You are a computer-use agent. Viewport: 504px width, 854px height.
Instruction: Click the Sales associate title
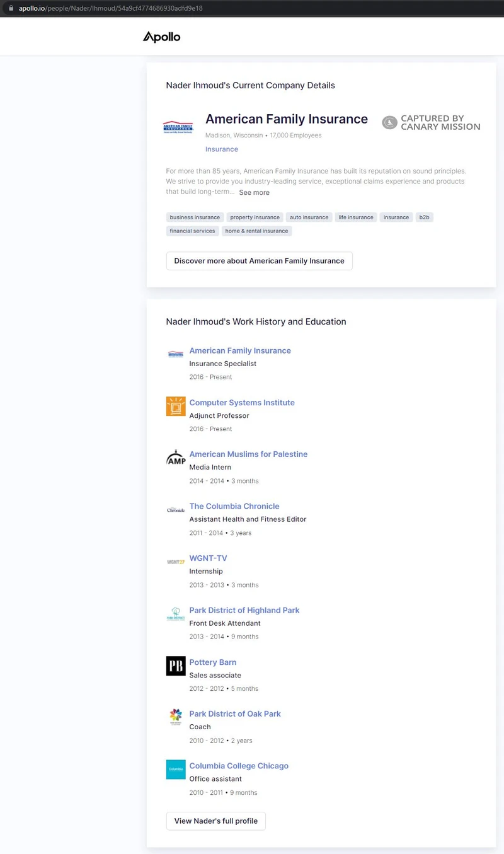pyautogui.click(x=215, y=676)
